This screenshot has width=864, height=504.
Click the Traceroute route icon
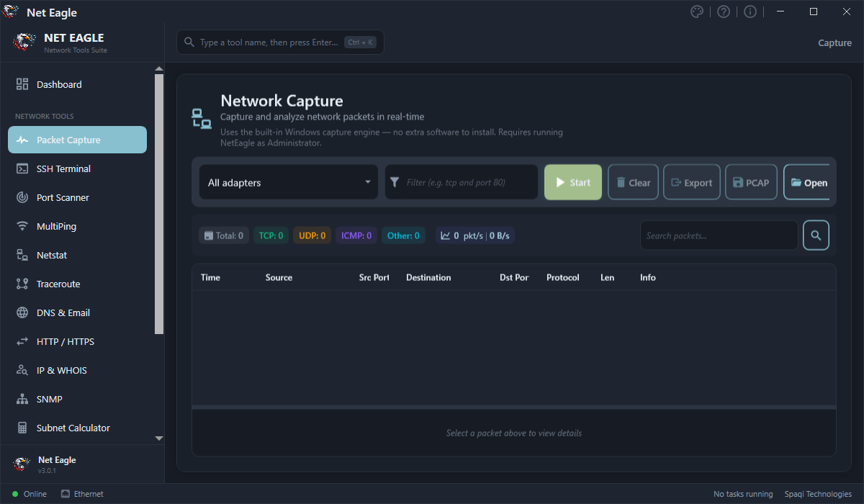point(22,284)
